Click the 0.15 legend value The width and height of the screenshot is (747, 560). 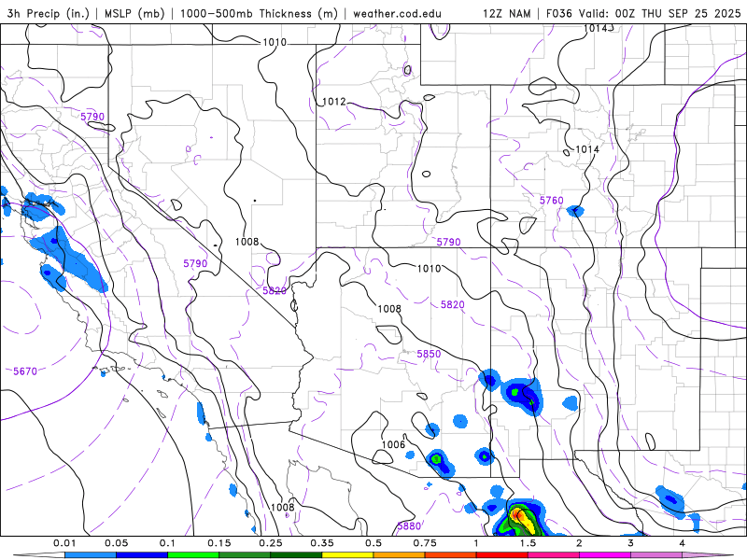[219, 543]
